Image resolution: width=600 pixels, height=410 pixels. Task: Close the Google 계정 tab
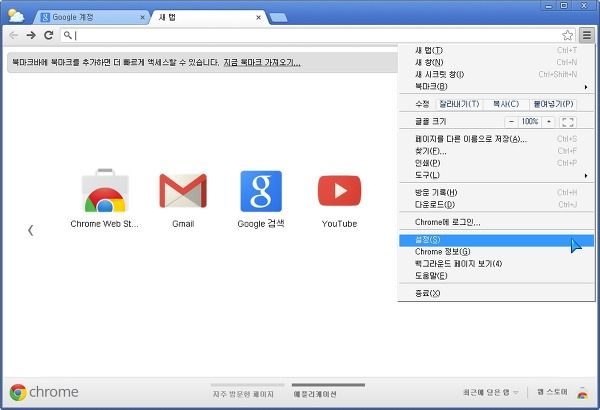click(142, 18)
